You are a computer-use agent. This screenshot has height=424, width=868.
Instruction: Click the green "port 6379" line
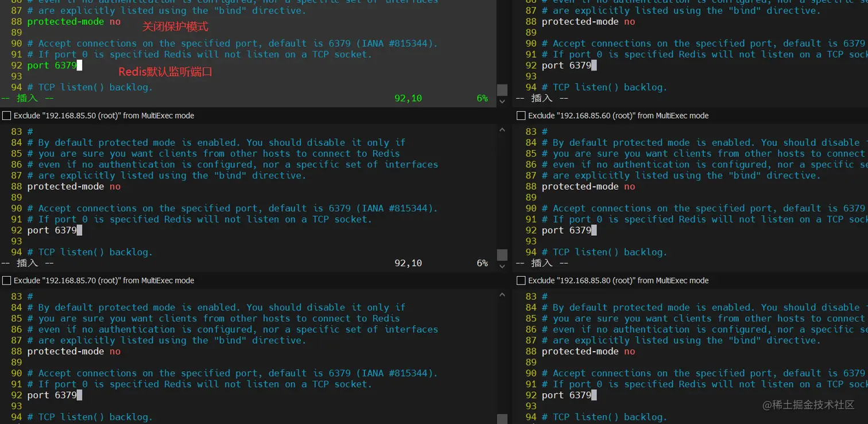tap(52, 65)
